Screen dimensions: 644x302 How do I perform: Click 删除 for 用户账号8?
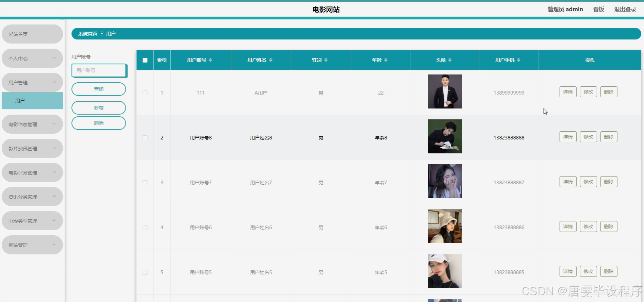609,137
